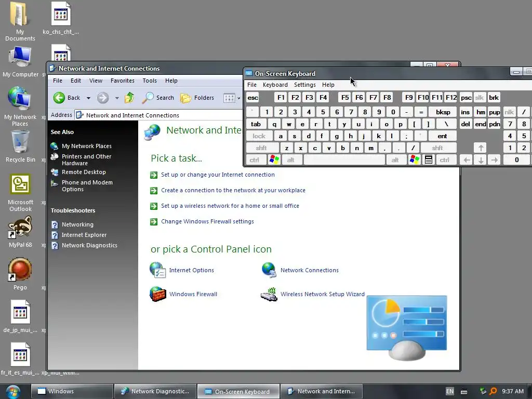Screen dimensions: 532x399
Task: Click the up arrow key on keyboard
Action: click(x=481, y=148)
